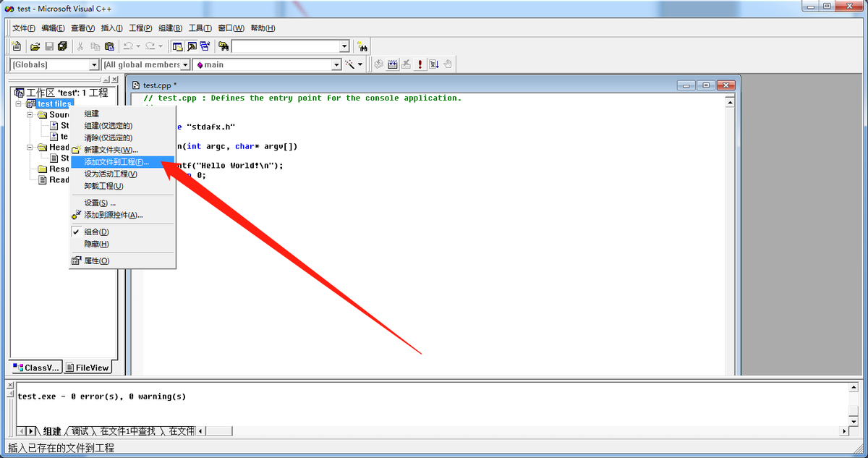Click the Save All toolbar icon

pyautogui.click(x=63, y=46)
